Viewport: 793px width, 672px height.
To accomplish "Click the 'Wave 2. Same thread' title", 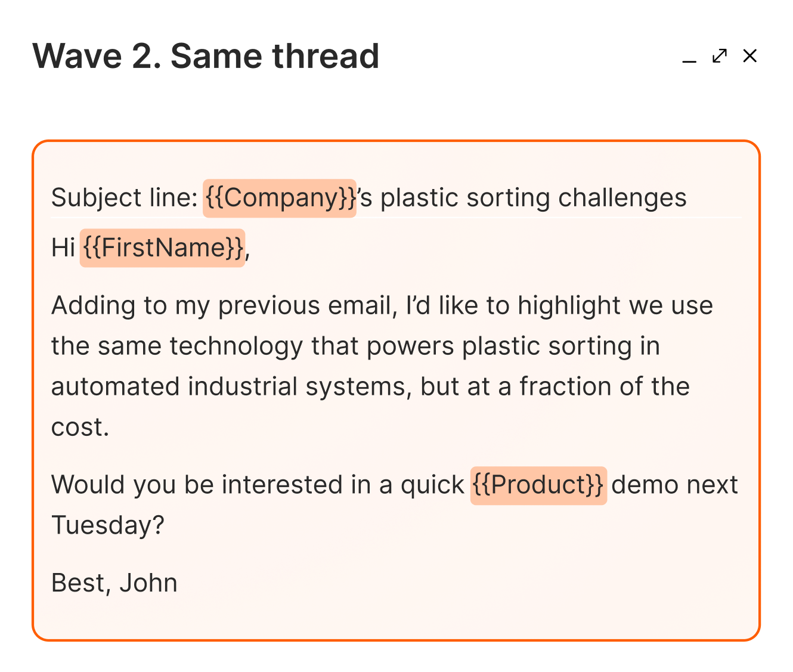I will point(206,55).
